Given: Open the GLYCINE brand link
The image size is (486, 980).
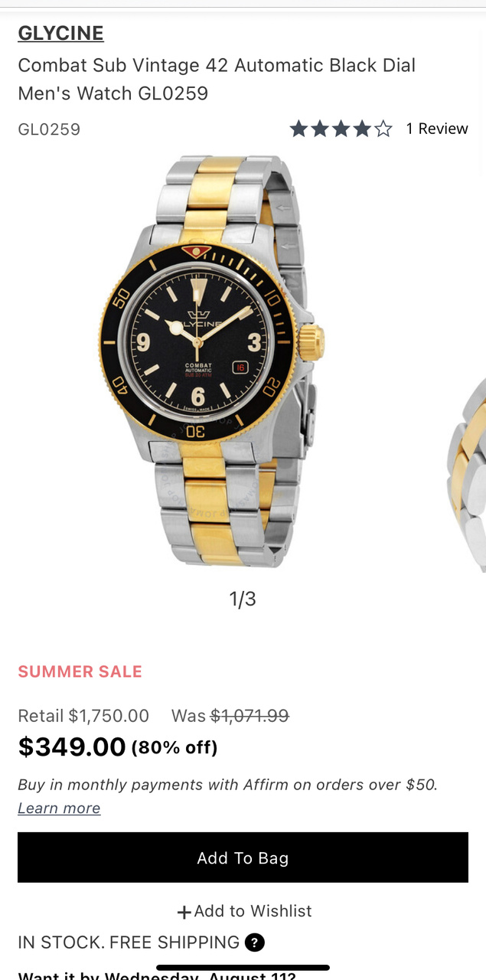Looking at the screenshot, I should pos(60,33).
